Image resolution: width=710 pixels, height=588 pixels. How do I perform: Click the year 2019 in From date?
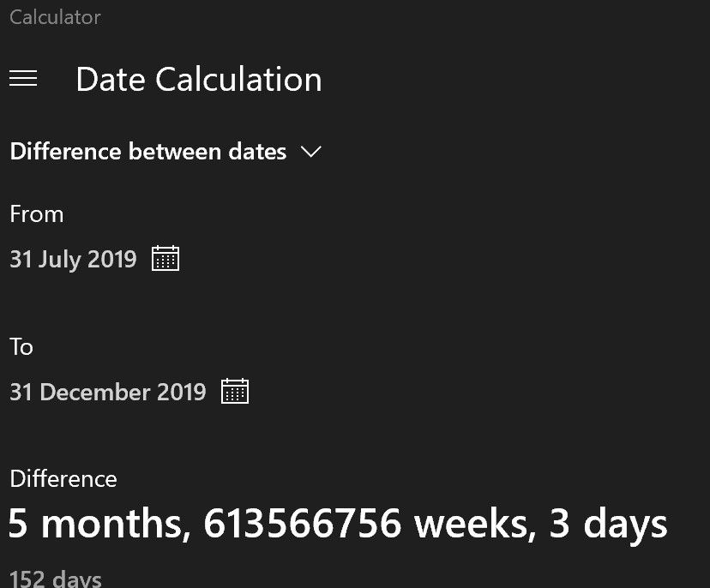click(x=113, y=259)
